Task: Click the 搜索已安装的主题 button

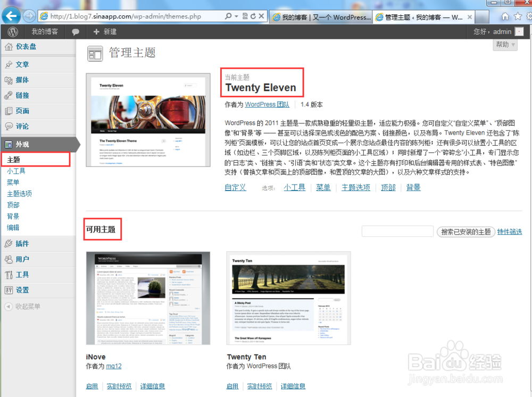Action: tap(466, 231)
